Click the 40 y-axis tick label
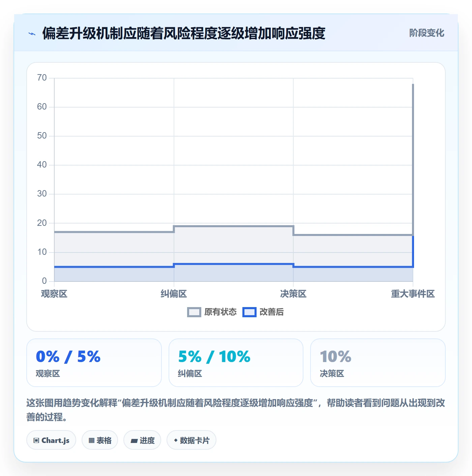Image resolution: width=472 pixels, height=476 pixels. [42, 165]
